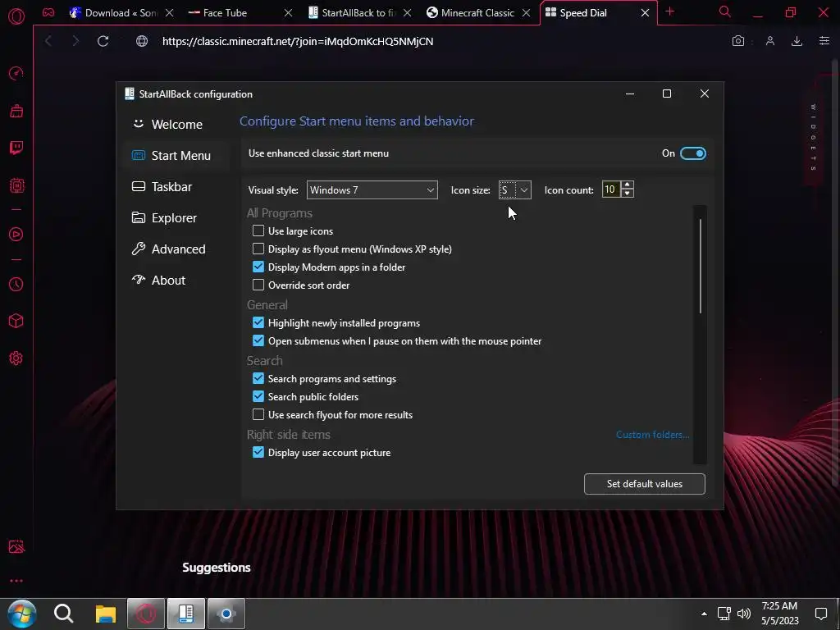Open File Explorer from the taskbar
The image size is (840, 630).
[x=106, y=614]
